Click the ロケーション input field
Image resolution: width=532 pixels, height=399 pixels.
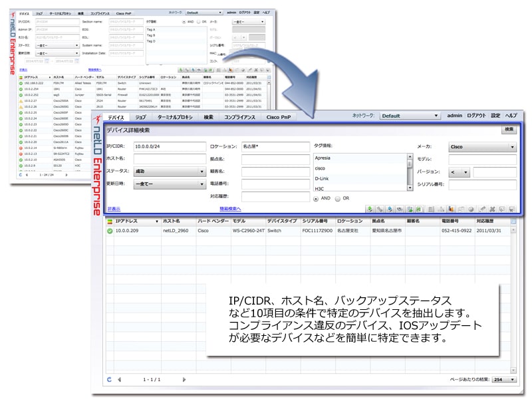tap(275, 146)
